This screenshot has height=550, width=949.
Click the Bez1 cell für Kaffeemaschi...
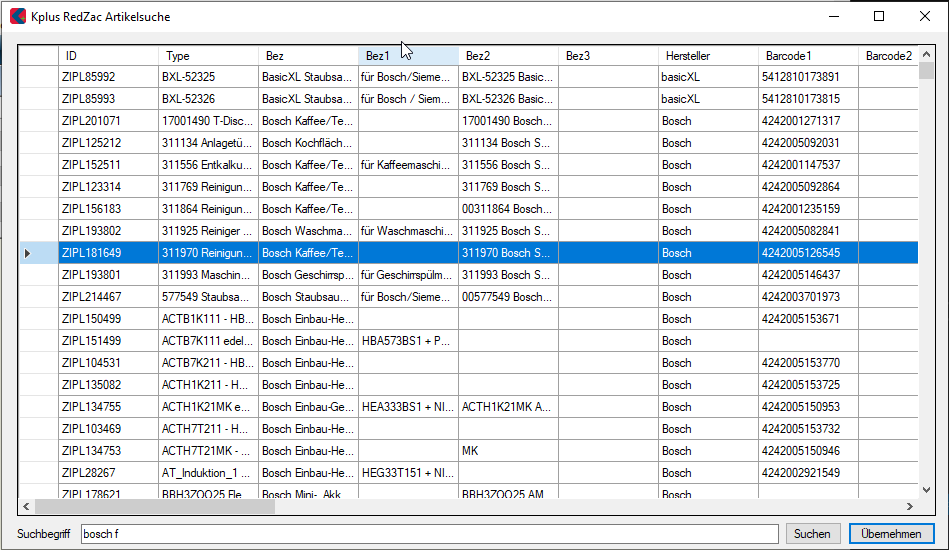409,165
